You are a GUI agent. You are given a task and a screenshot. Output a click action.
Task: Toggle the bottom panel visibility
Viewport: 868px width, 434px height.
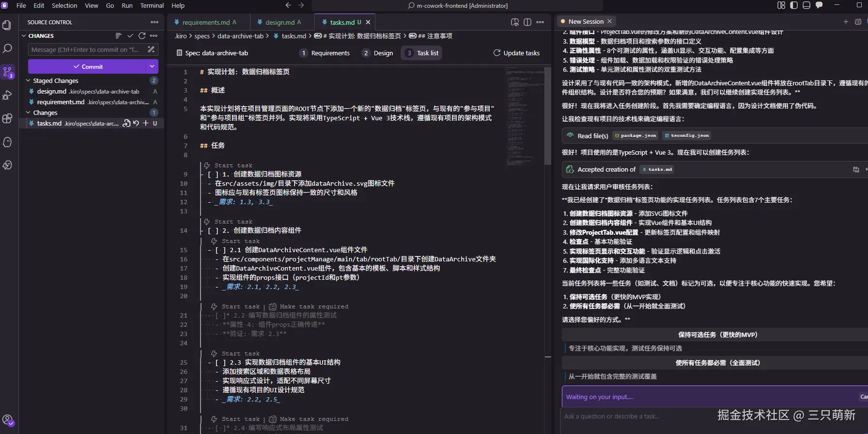[x=806, y=5]
